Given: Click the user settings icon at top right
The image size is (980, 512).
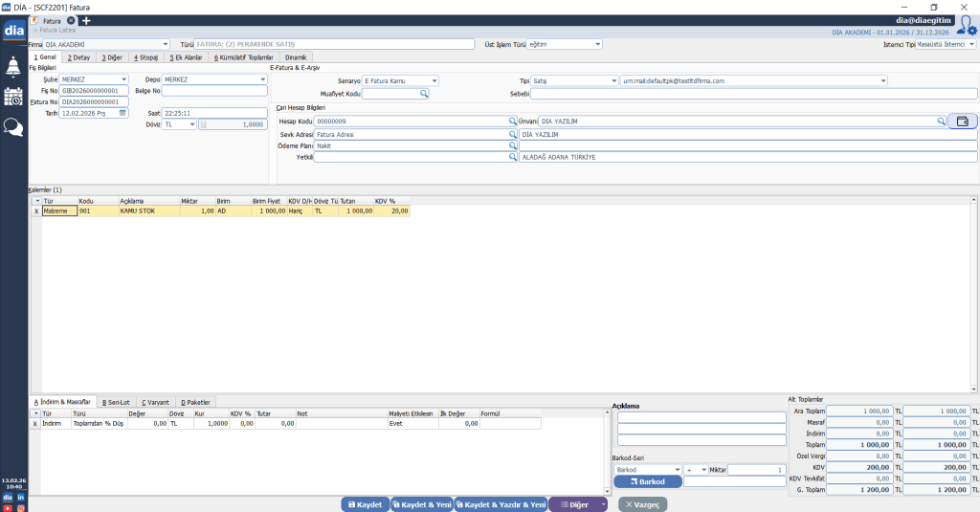Looking at the screenshot, I should (967, 25).
